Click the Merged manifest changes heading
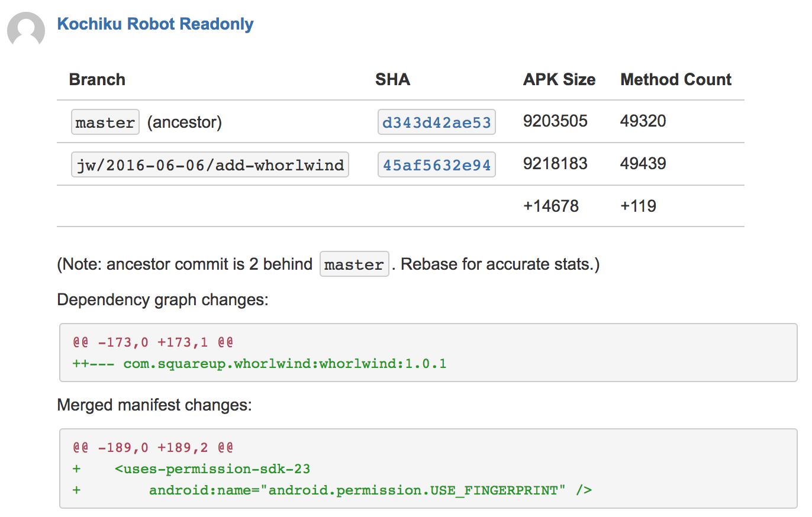Screen dimensions: 812x517 pos(154,405)
